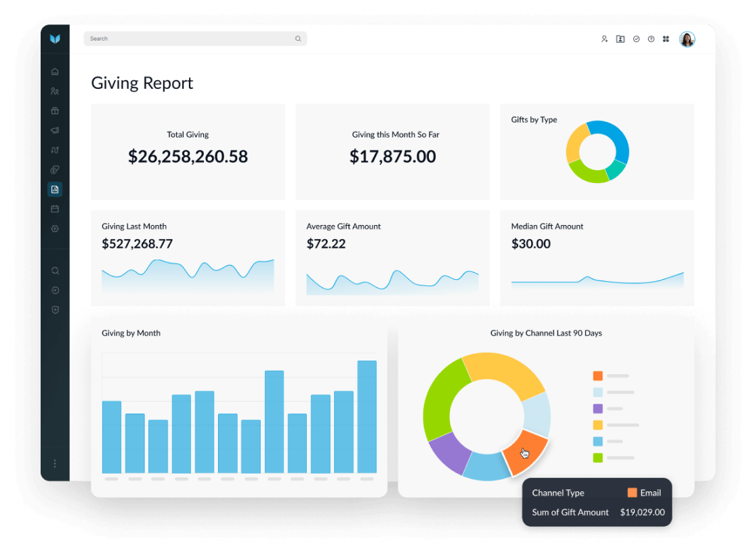Open the Total Giving card
The width and height of the screenshot is (756, 553).
click(188, 152)
